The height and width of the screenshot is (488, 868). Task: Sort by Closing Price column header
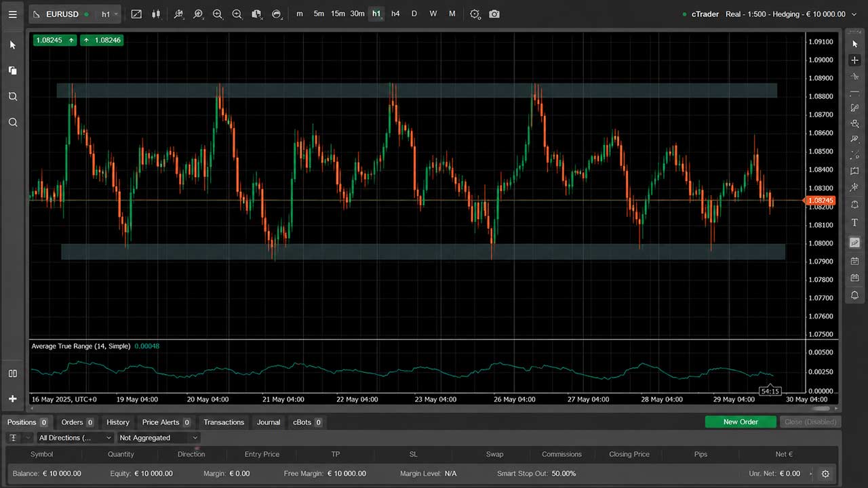[629, 454]
